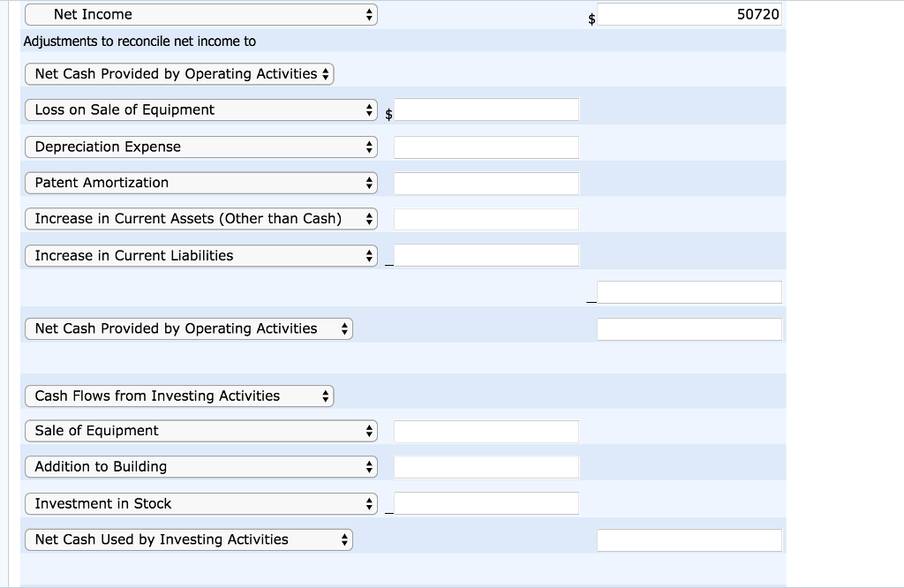The height and width of the screenshot is (588, 904).
Task: Focus the Depreciation Expense amount field
Action: tap(486, 147)
